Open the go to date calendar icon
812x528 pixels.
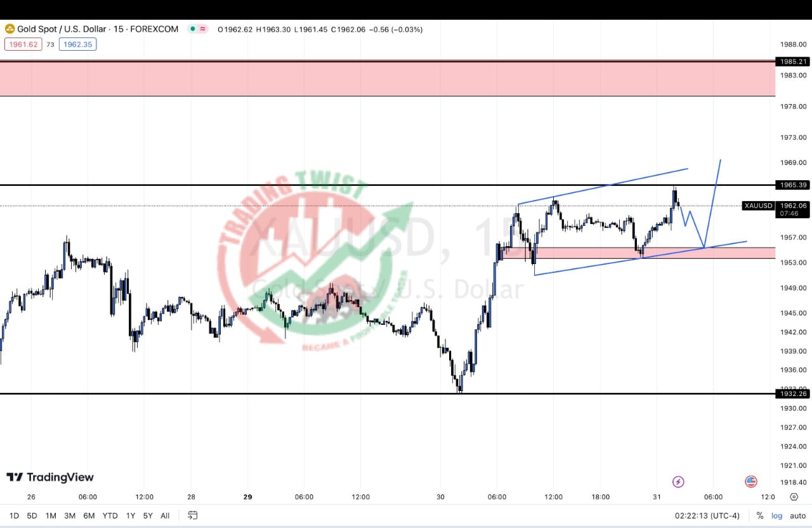click(x=193, y=515)
